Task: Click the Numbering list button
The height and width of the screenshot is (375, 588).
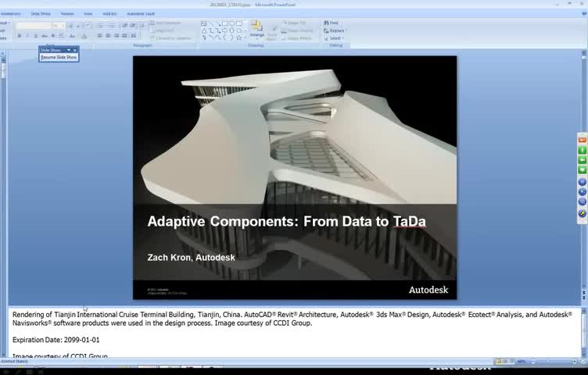Action: tap(112, 26)
